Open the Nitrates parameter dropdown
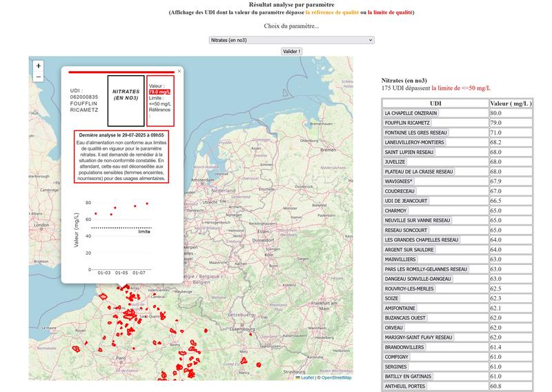 click(x=291, y=40)
